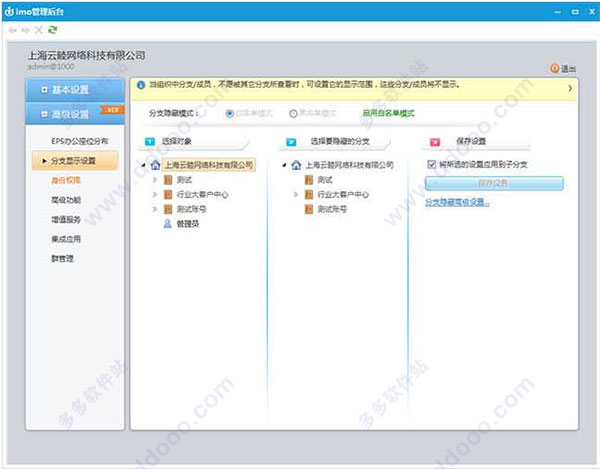Click the blue 选择要隐藏的分支 step icon
The width and height of the screenshot is (600, 469).
pyautogui.click(x=291, y=142)
